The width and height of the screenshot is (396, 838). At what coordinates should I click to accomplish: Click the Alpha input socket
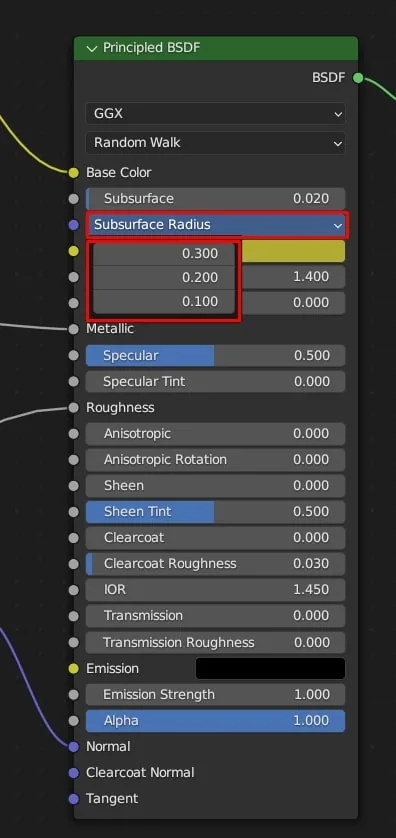pos(74,721)
